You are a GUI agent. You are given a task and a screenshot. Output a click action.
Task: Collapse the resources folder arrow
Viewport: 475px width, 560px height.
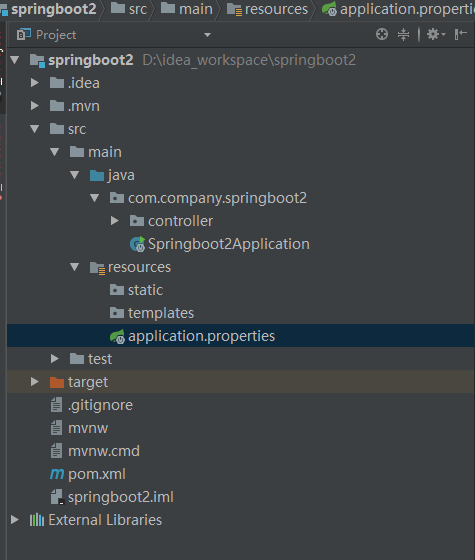[75, 267]
